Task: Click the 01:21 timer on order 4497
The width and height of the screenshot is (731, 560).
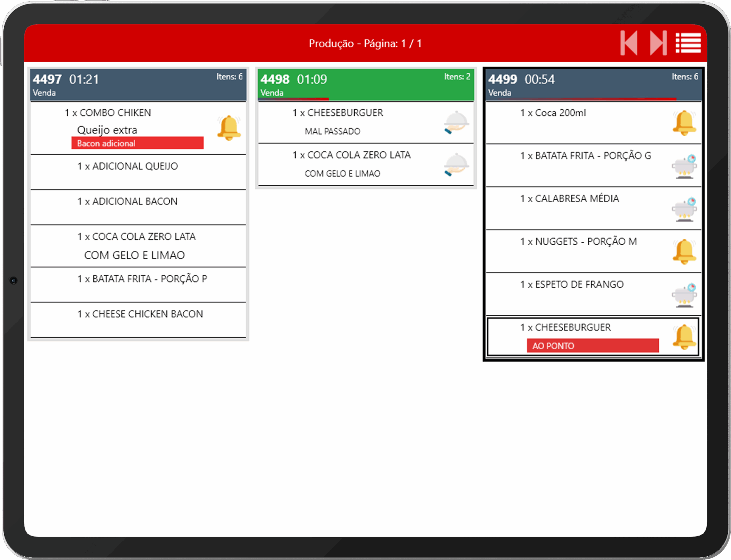Action: point(84,79)
